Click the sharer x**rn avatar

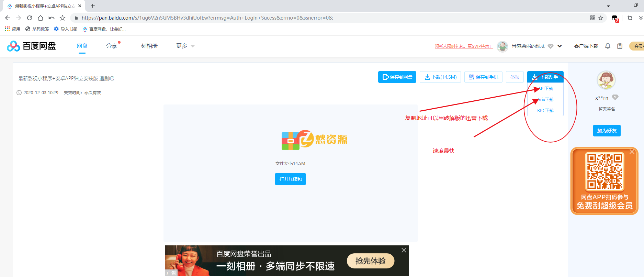pos(606,80)
